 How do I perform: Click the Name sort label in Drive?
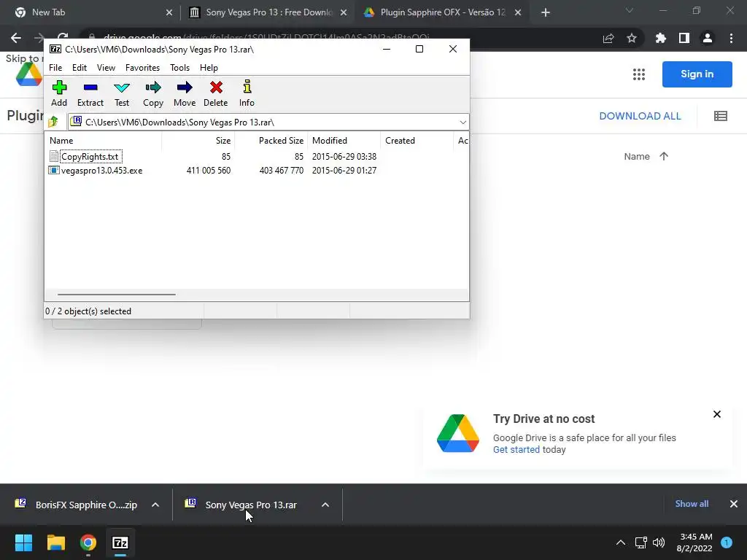[x=636, y=156]
